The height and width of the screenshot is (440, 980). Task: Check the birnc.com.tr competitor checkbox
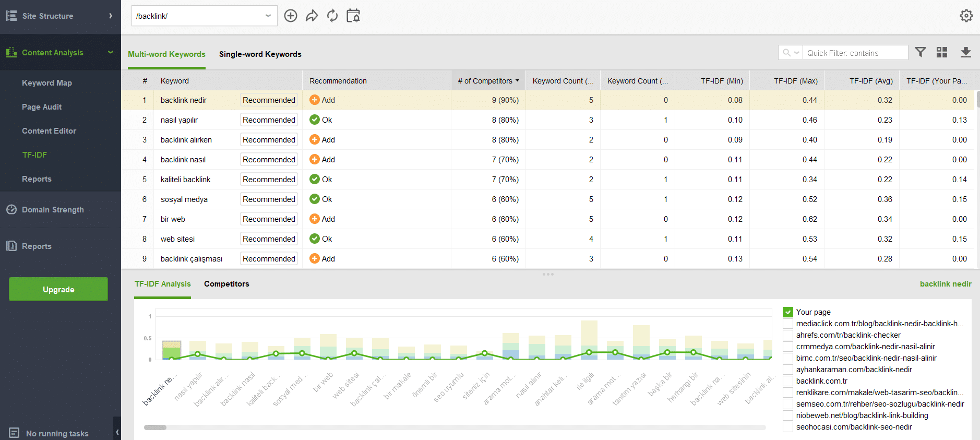(788, 358)
